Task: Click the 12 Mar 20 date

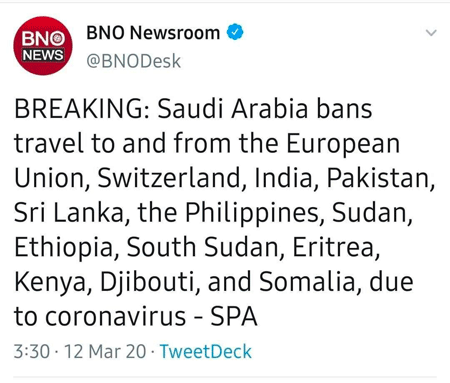Action: tap(105, 351)
